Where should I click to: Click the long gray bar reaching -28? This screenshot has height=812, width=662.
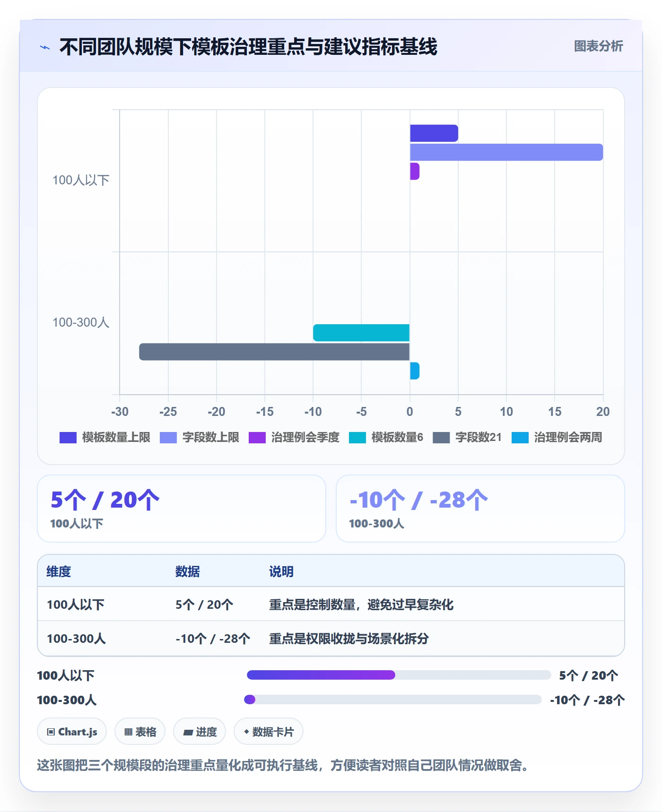click(274, 352)
